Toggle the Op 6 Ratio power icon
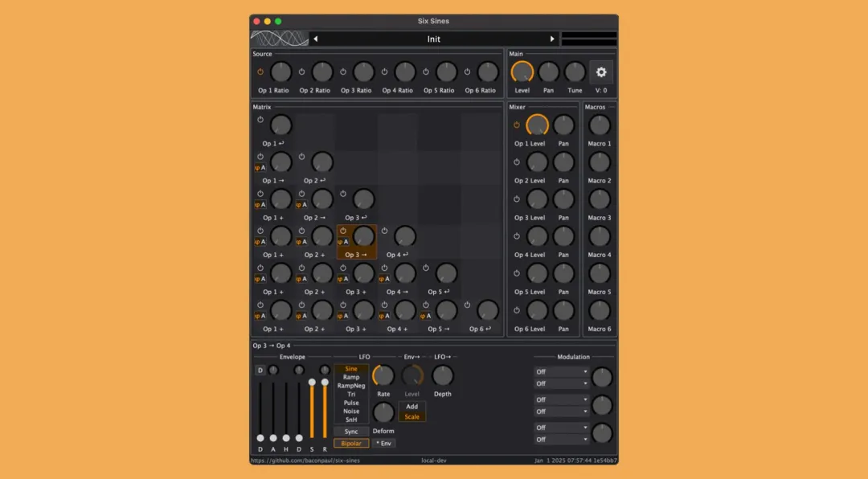 [x=467, y=72]
